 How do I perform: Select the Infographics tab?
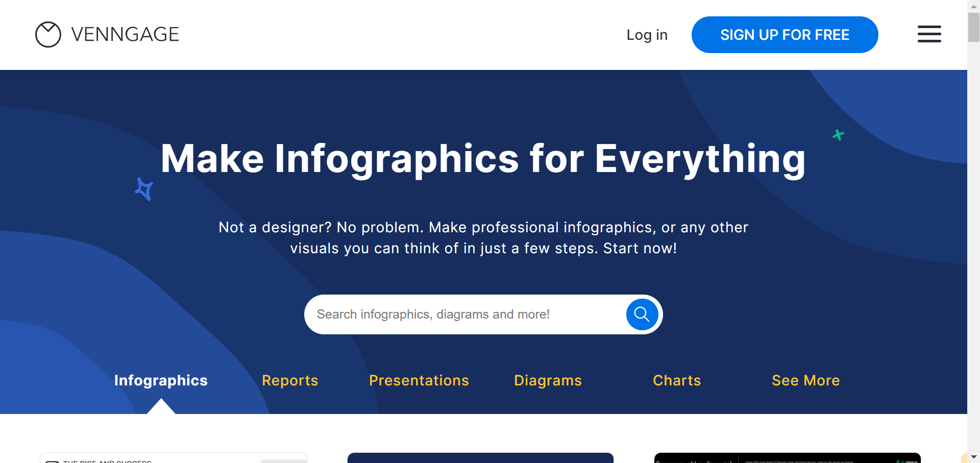pos(161,380)
